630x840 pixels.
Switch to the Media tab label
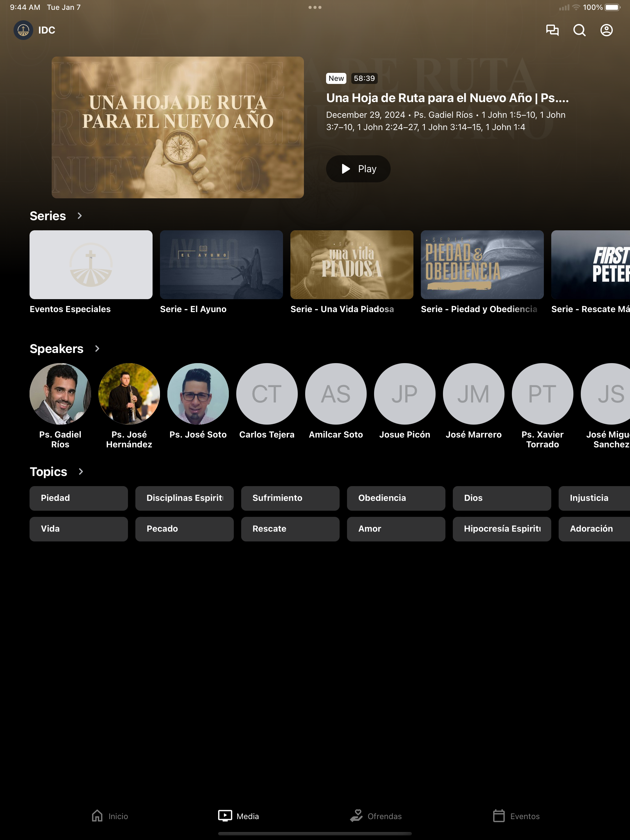(x=248, y=816)
